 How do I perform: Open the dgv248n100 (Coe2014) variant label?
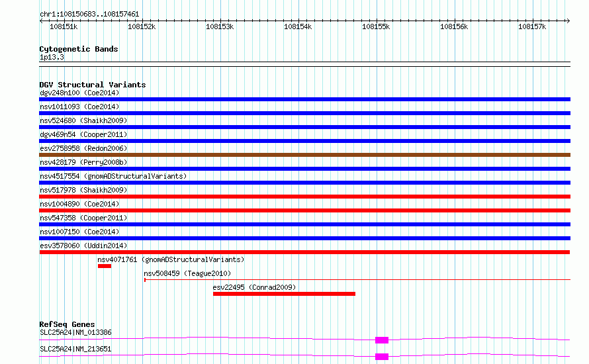(x=79, y=93)
